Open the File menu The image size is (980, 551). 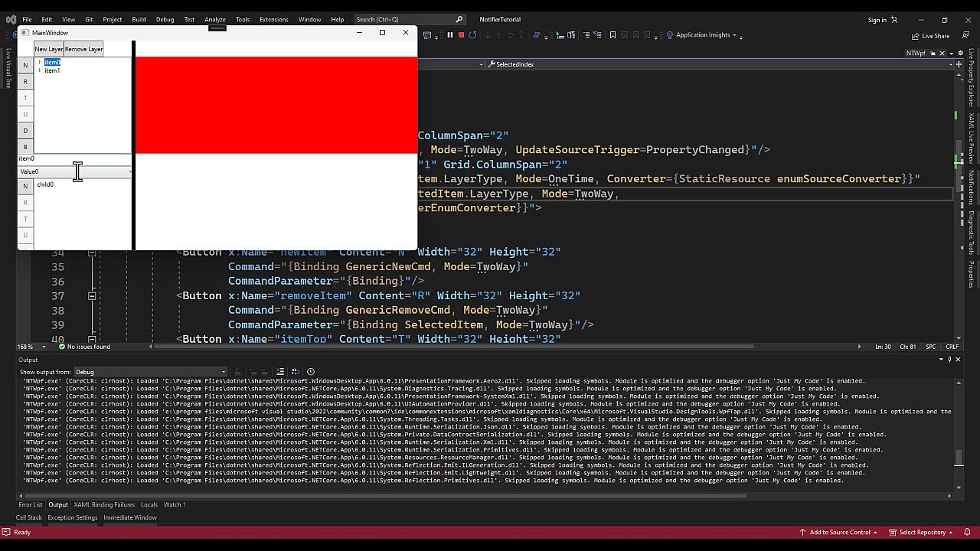(x=27, y=19)
